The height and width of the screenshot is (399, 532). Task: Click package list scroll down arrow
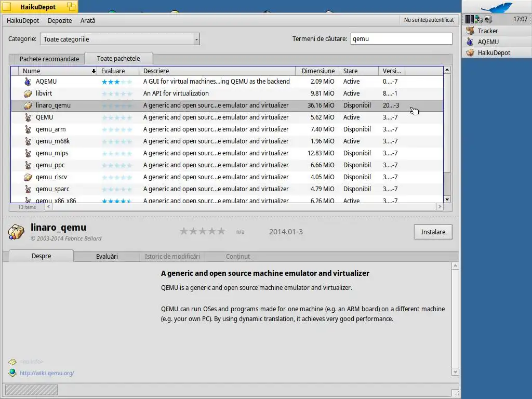(x=447, y=199)
